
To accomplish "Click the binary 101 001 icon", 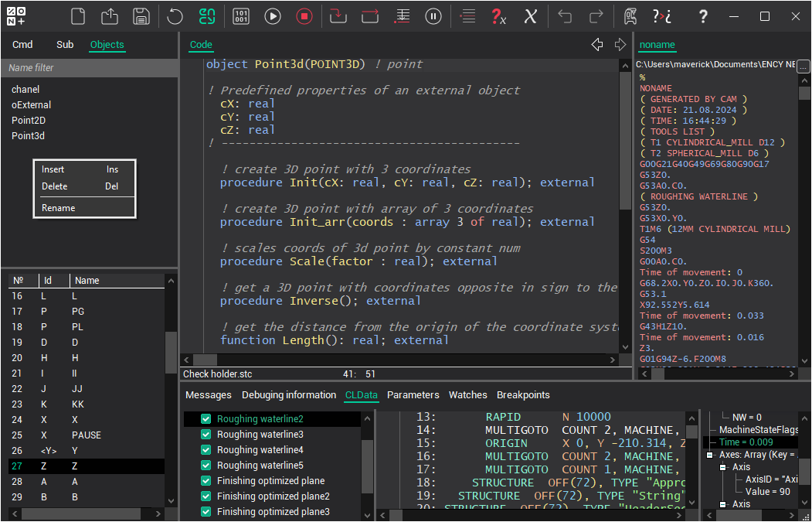I will click(240, 16).
